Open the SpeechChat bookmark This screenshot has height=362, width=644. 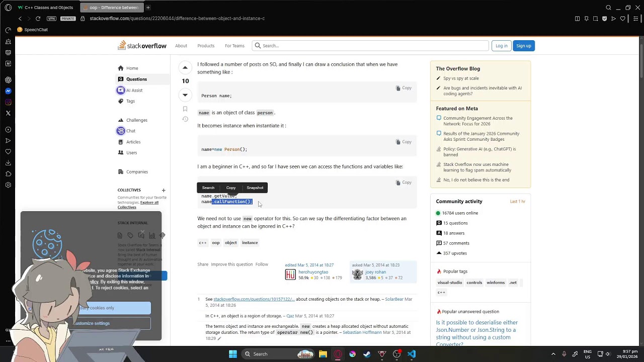point(33,30)
